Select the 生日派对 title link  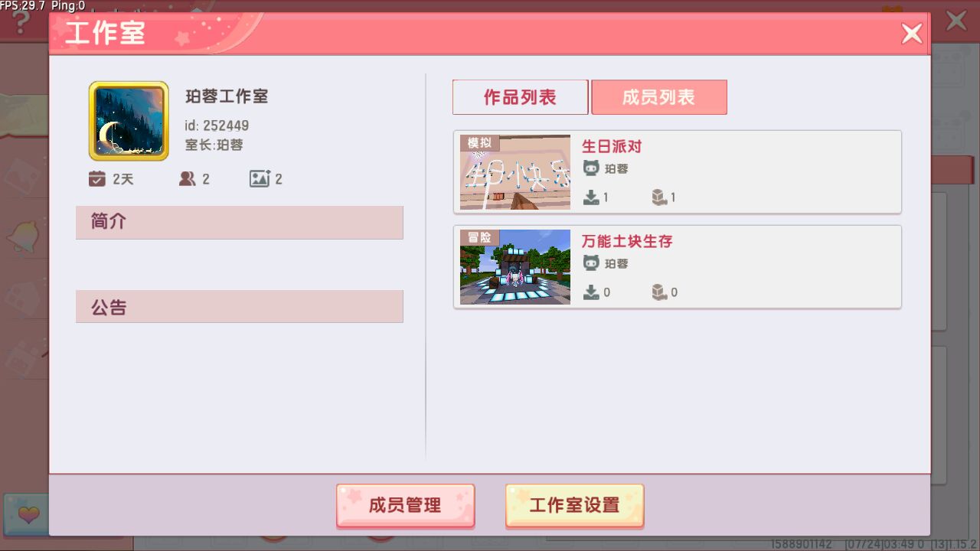(x=612, y=146)
